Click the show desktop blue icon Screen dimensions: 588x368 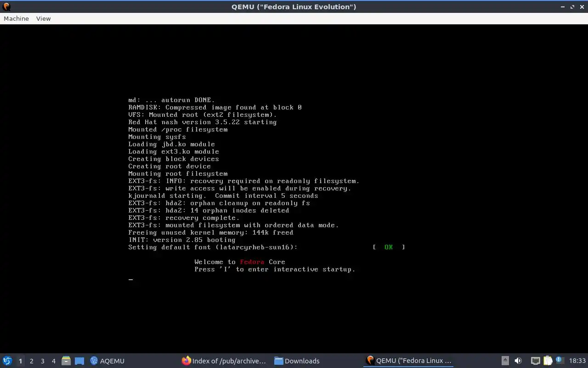click(79, 361)
